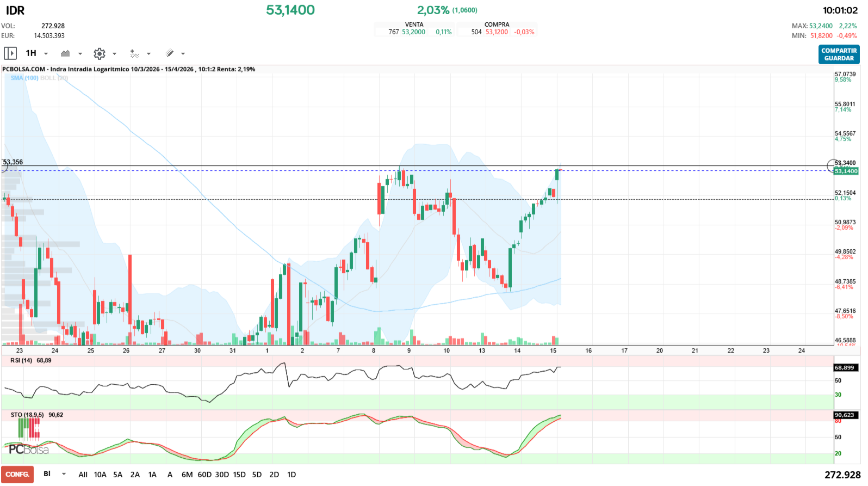Click the add indicator line icon

134,53
